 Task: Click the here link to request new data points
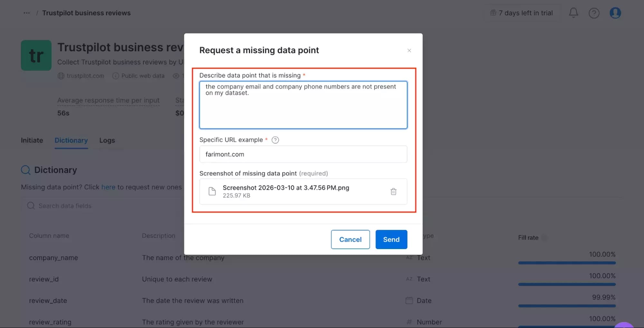(108, 187)
